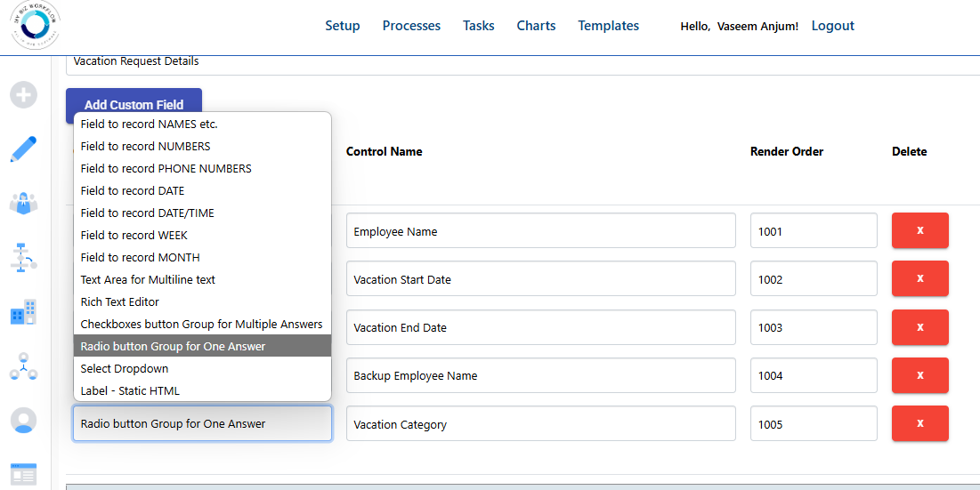Click the My Biz Workflow logo
Image resolution: width=980 pixels, height=490 pixels.
[35, 25]
